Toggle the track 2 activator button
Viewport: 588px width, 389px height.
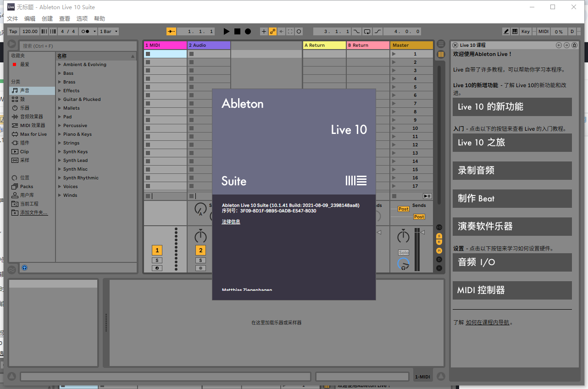[x=200, y=250]
